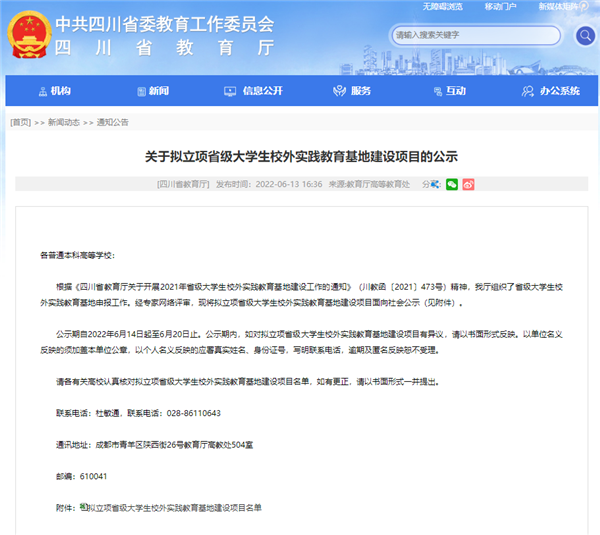Click the blue share icon next to 分享
The height and width of the screenshot is (535, 600).
pos(435,184)
